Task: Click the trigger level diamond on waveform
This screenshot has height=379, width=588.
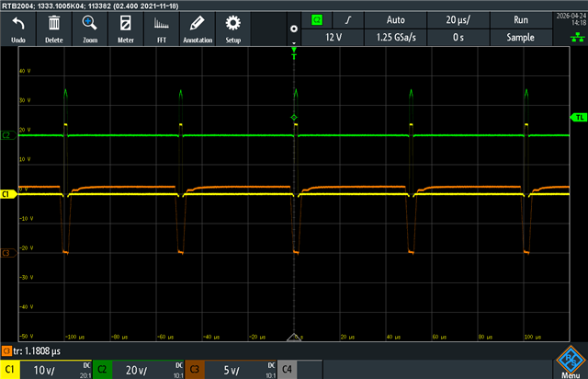Action: (x=294, y=118)
